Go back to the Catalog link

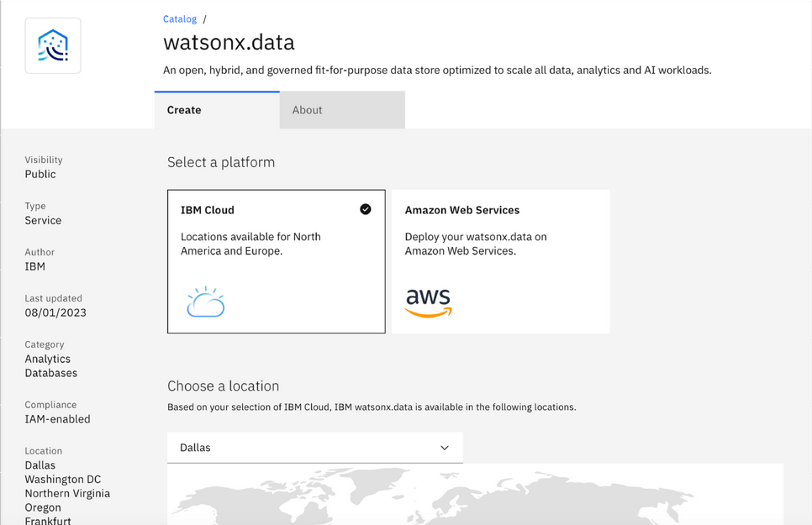pyautogui.click(x=180, y=19)
